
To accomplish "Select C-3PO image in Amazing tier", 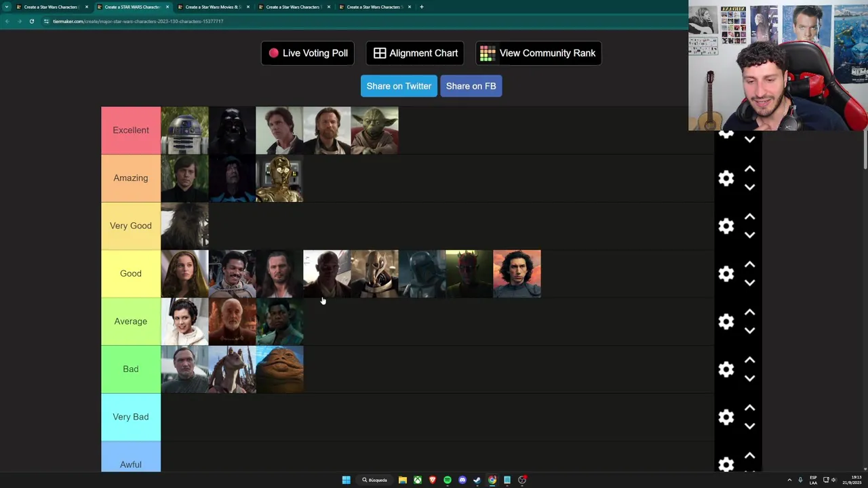I will point(279,178).
